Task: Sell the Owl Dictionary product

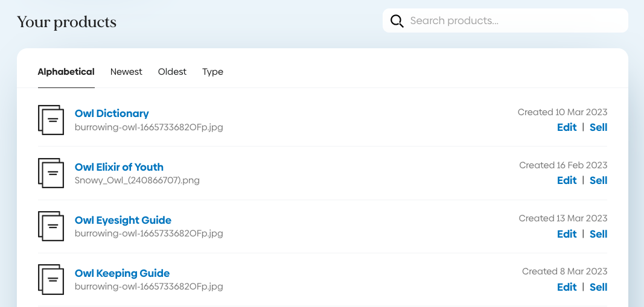Action: coord(598,127)
